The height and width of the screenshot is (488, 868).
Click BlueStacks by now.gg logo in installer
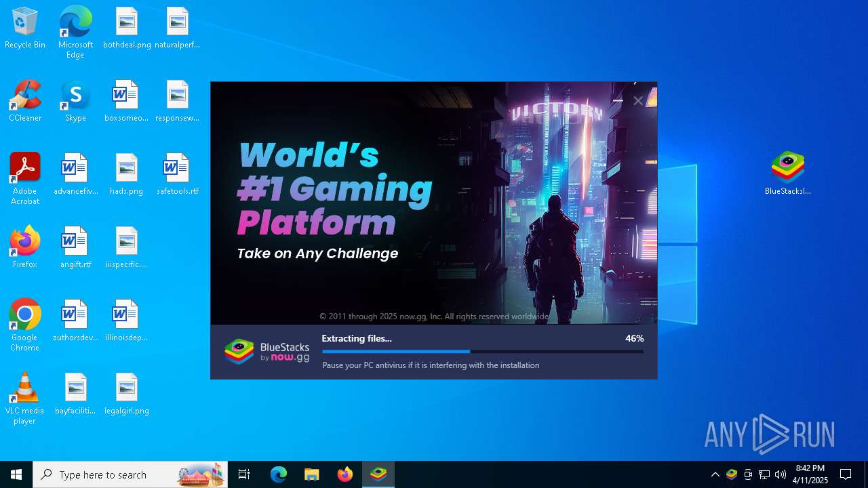267,352
